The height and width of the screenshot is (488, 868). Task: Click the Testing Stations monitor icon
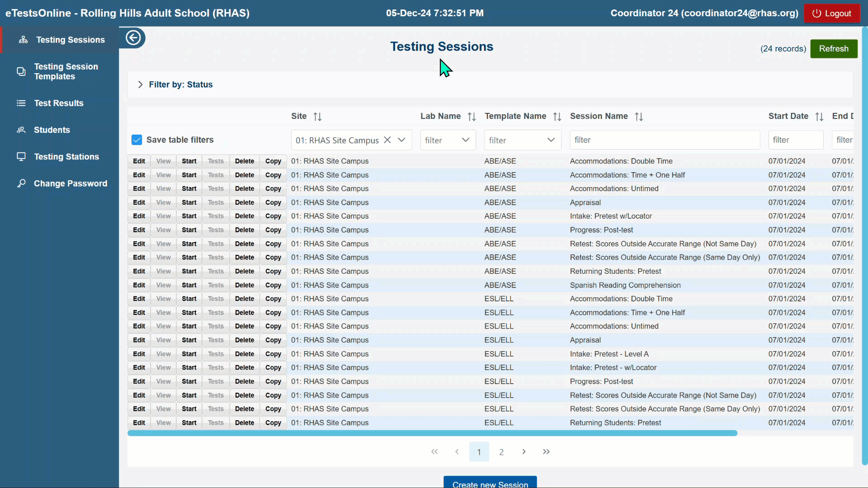[21, 156]
